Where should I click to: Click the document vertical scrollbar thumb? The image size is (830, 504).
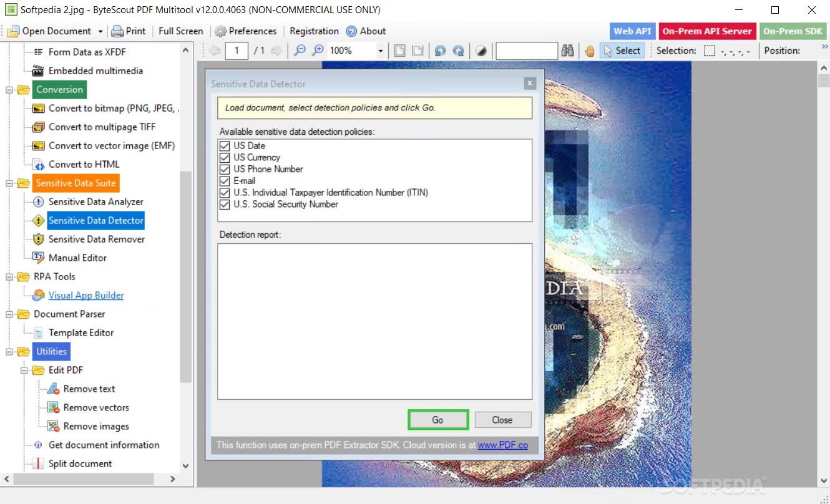coord(824,82)
